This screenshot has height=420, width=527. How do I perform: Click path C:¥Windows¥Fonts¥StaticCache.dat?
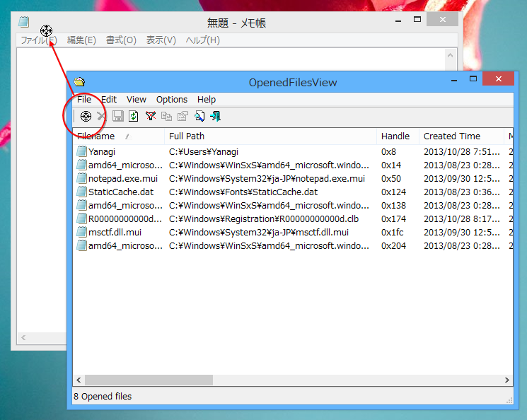click(x=243, y=192)
